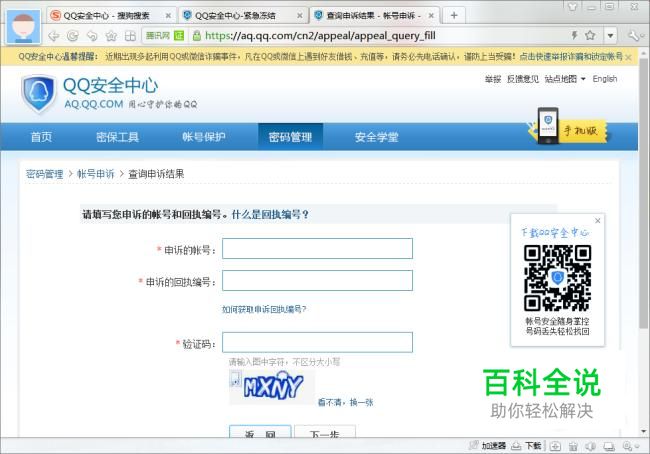Dismiss the yellow warning notification bar

coord(628,57)
